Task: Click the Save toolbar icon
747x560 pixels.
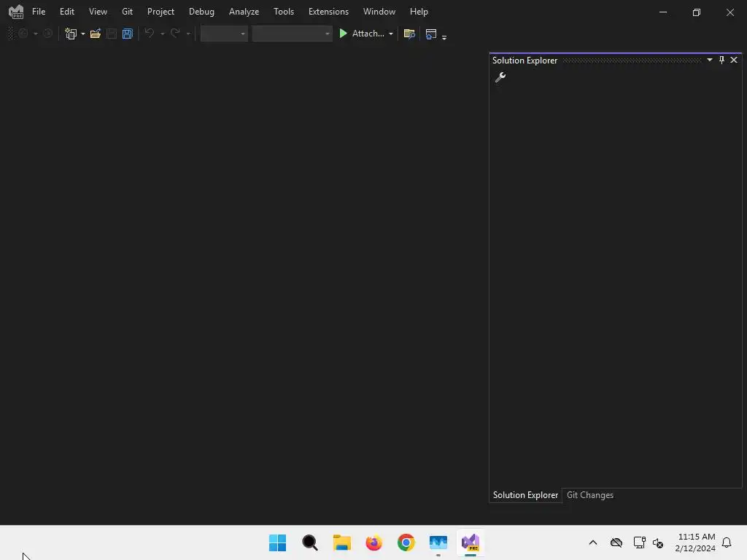Action: [x=112, y=34]
